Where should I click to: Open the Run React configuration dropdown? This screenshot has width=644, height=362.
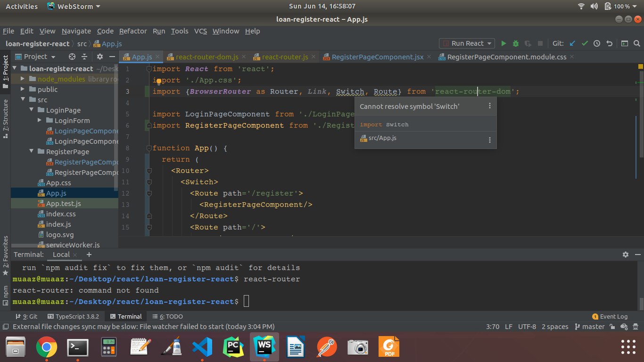(467, 43)
